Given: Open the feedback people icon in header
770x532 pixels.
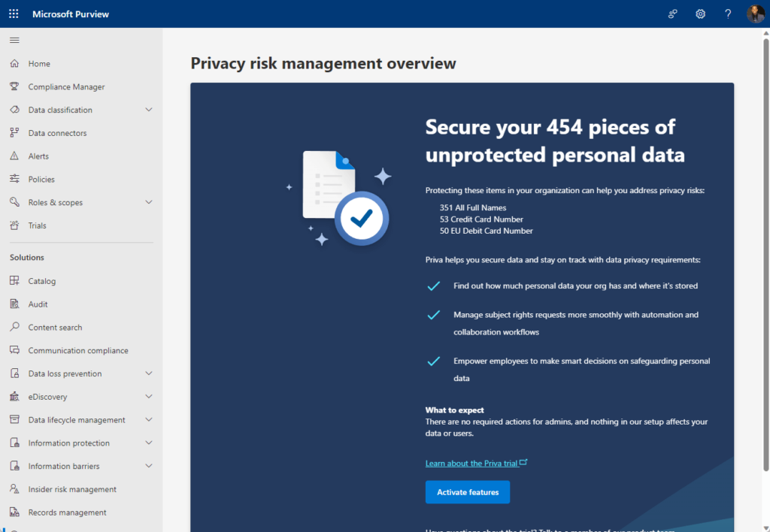Looking at the screenshot, I should (673, 14).
